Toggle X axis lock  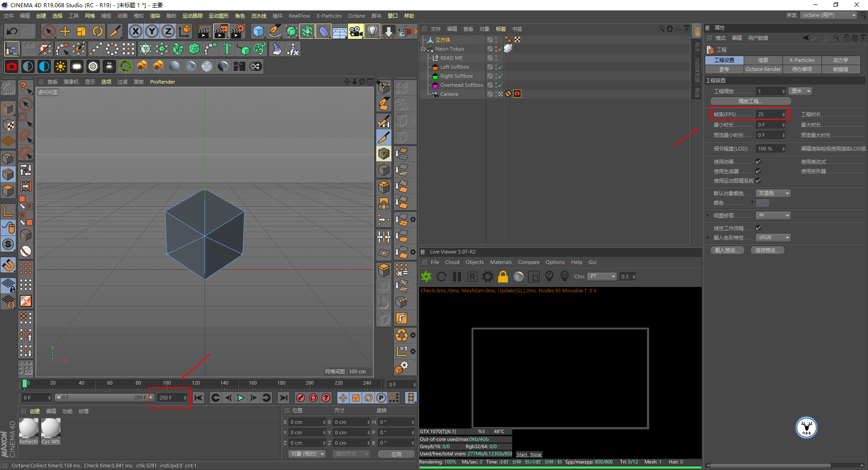pyautogui.click(x=135, y=31)
